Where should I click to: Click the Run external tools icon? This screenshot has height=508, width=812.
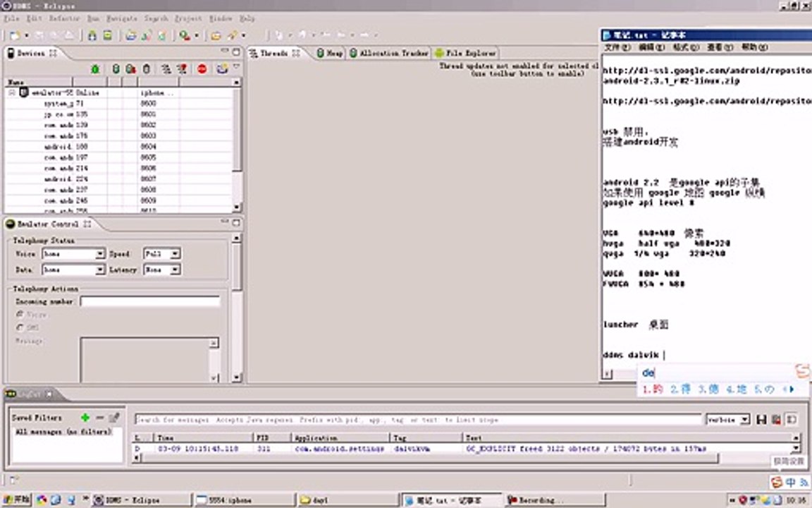click(x=185, y=35)
